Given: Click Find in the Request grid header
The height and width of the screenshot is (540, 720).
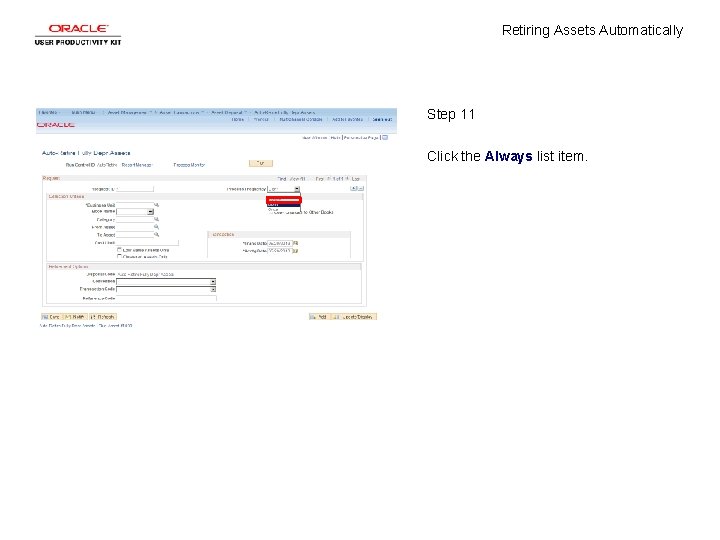Looking at the screenshot, I should click(x=281, y=179).
